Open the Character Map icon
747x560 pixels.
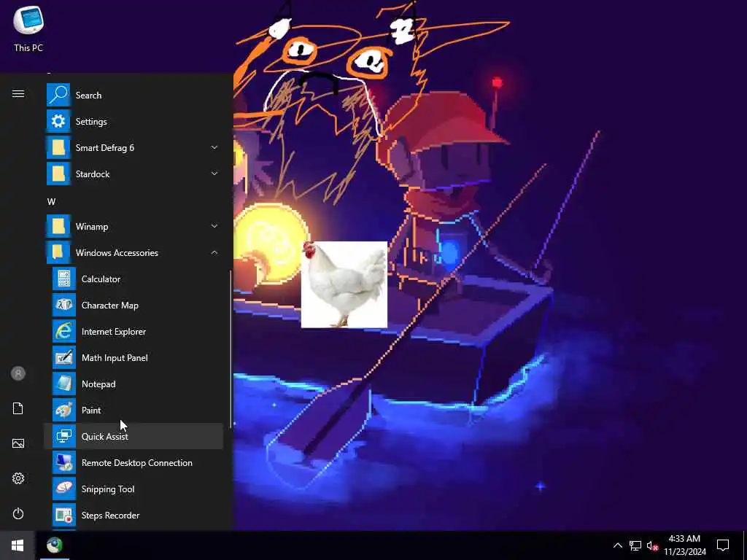[x=64, y=306]
